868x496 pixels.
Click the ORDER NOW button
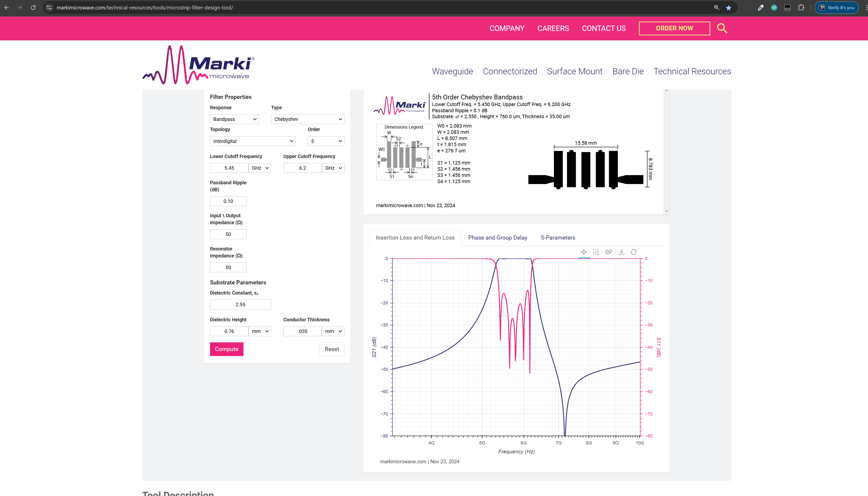pos(674,28)
